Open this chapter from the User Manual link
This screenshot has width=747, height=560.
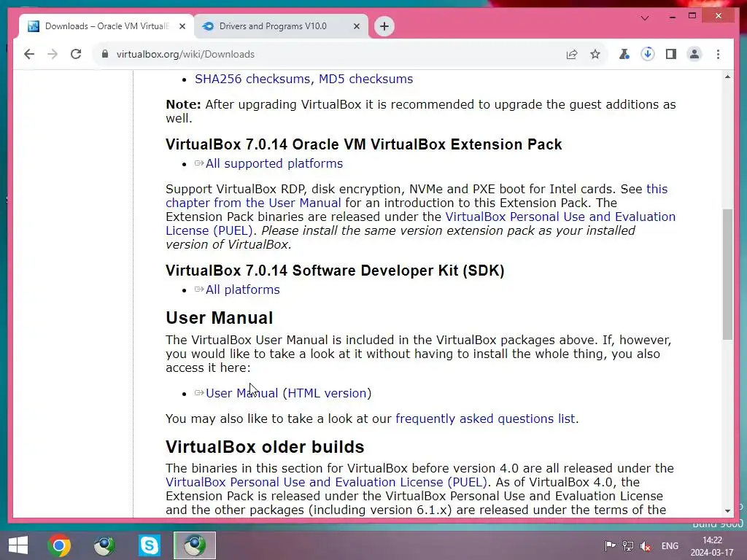click(417, 195)
